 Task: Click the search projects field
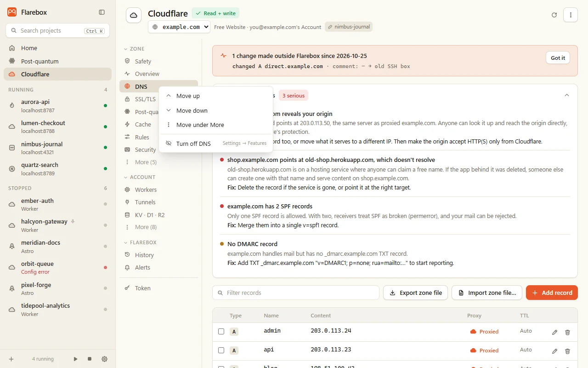tap(57, 30)
